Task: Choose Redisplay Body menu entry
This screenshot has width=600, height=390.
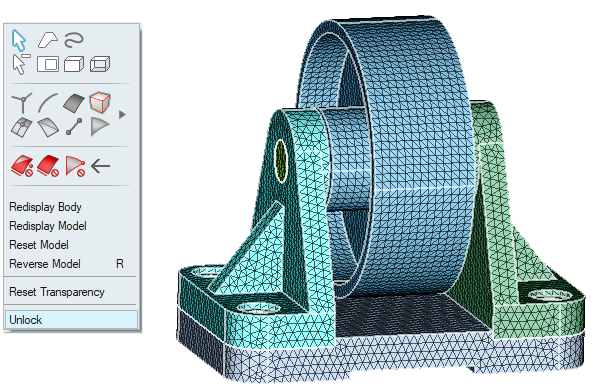Action: tap(46, 207)
